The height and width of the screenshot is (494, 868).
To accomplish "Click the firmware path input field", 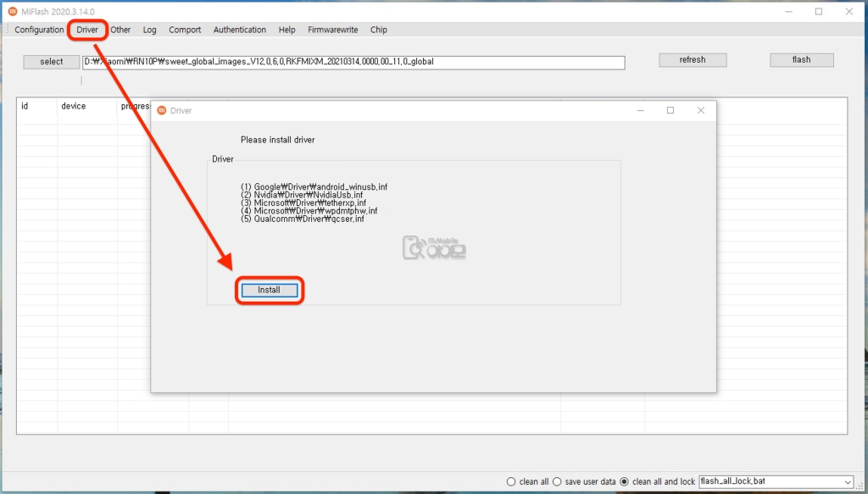I will point(353,62).
